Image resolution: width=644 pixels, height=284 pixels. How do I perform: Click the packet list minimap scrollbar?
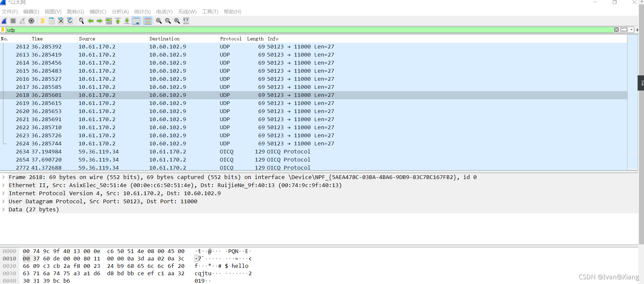[633, 102]
